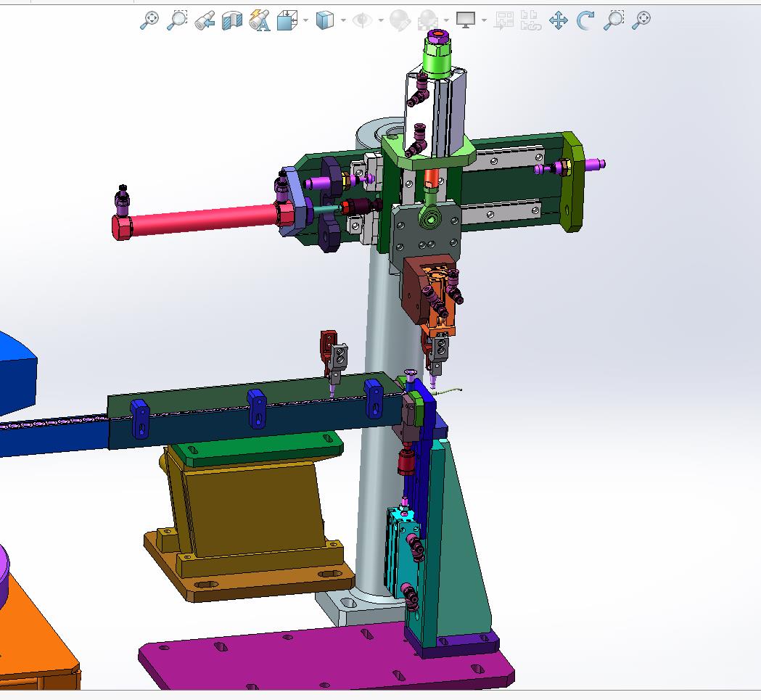Select Zoom to Area icon beside Previous View
Viewport: 761px width, 700px height.
pyautogui.click(x=177, y=20)
